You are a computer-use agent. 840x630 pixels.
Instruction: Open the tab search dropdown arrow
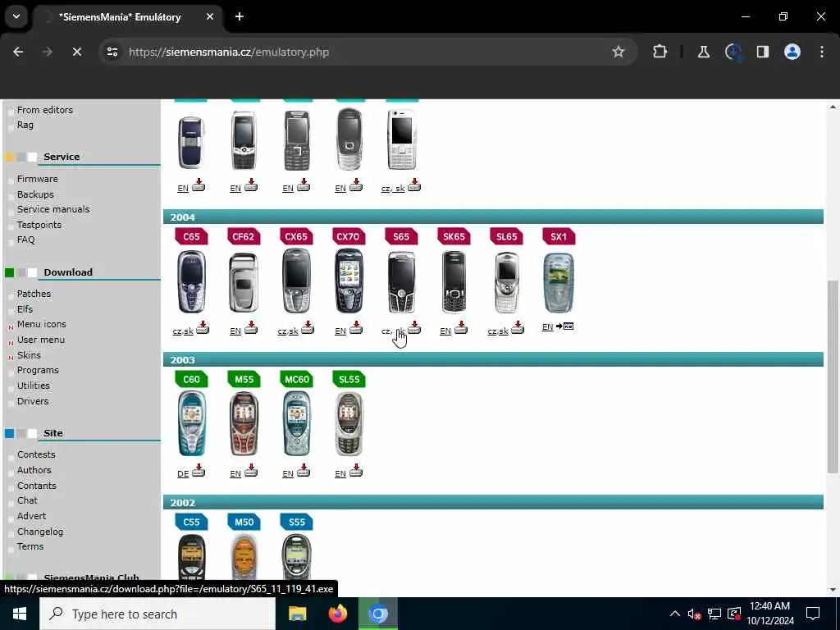[x=16, y=16]
